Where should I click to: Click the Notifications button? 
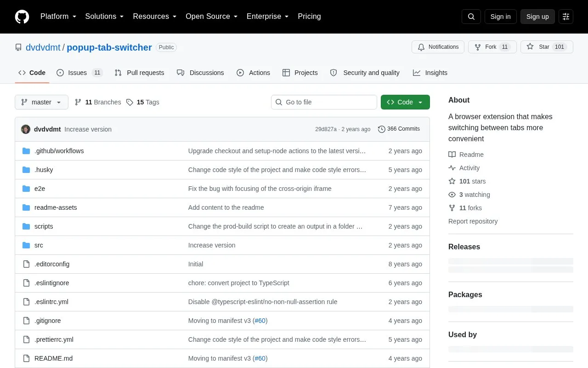click(438, 47)
